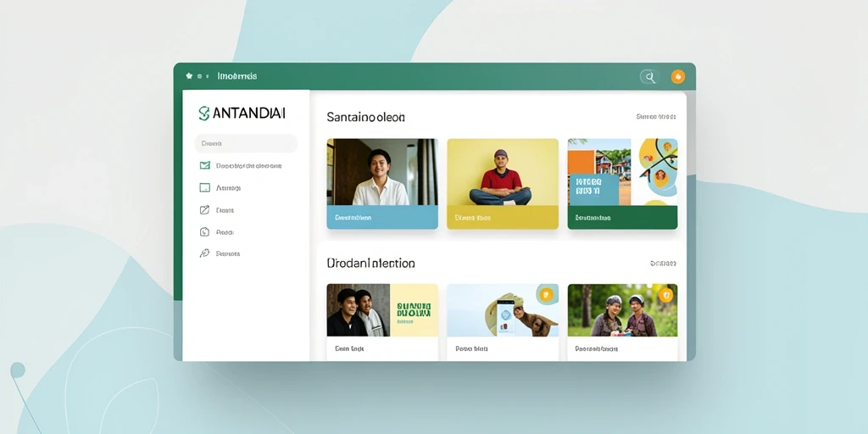Click the Santaino oleon section heading

click(366, 117)
